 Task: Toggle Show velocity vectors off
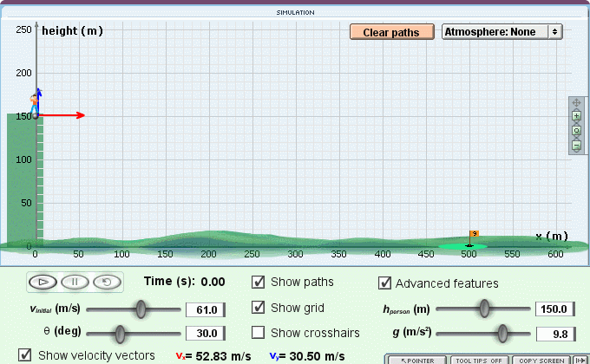(x=24, y=354)
